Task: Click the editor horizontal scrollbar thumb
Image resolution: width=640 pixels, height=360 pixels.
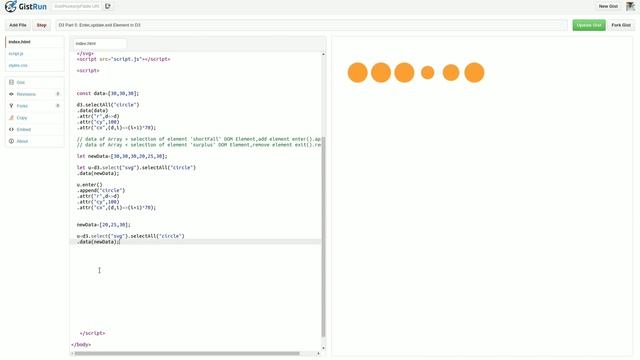Action: point(187,353)
